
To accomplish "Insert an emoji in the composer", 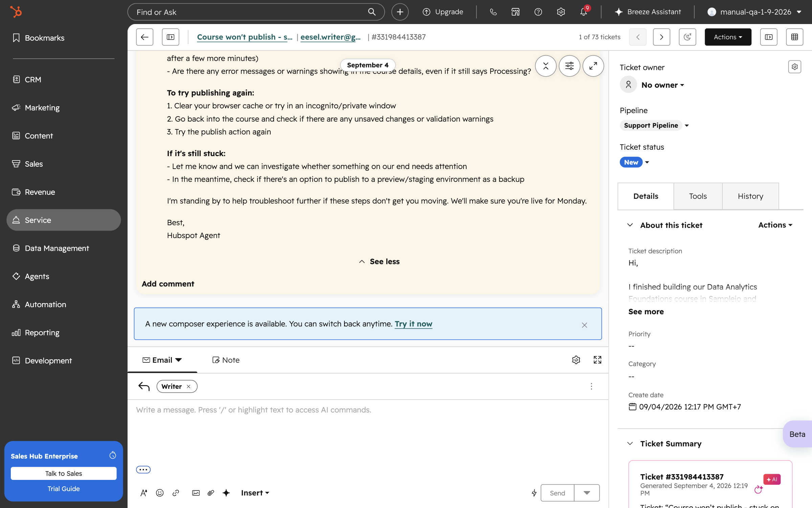I will point(160,493).
